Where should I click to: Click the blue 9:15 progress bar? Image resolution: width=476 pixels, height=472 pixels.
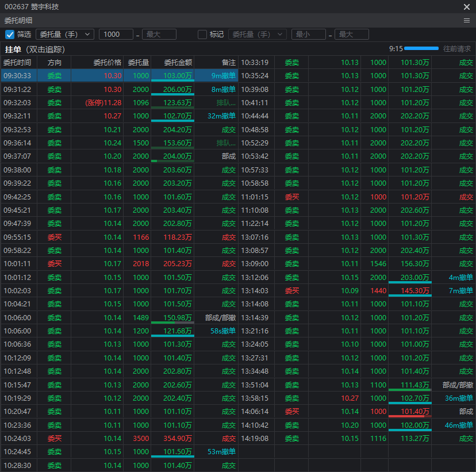(421, 49)
